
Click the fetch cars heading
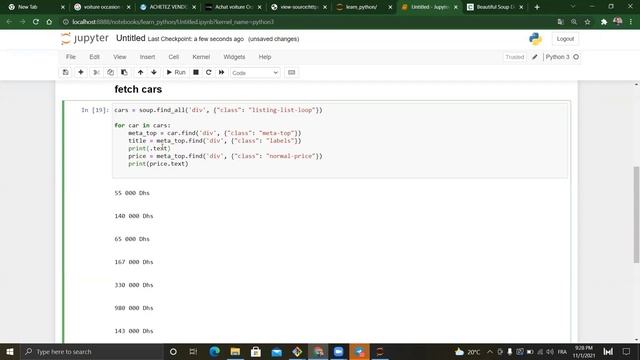click(138, 89)
